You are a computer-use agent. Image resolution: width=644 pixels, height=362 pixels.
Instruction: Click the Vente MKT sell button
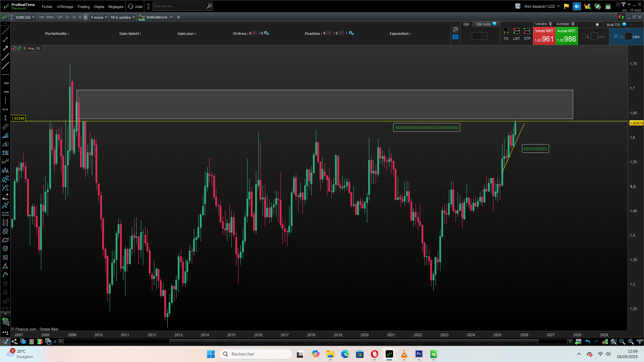click(x=544, y=36)
